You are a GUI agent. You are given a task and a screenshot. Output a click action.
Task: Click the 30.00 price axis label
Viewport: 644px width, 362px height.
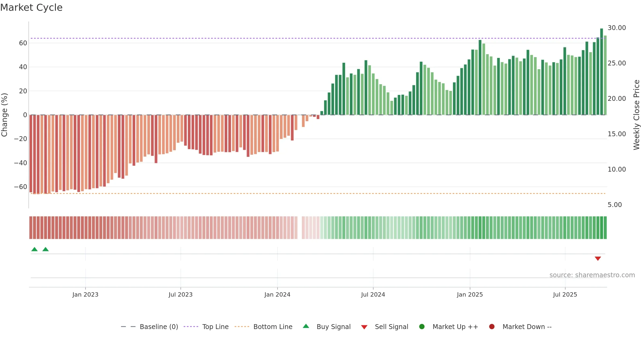click(617, 28)
